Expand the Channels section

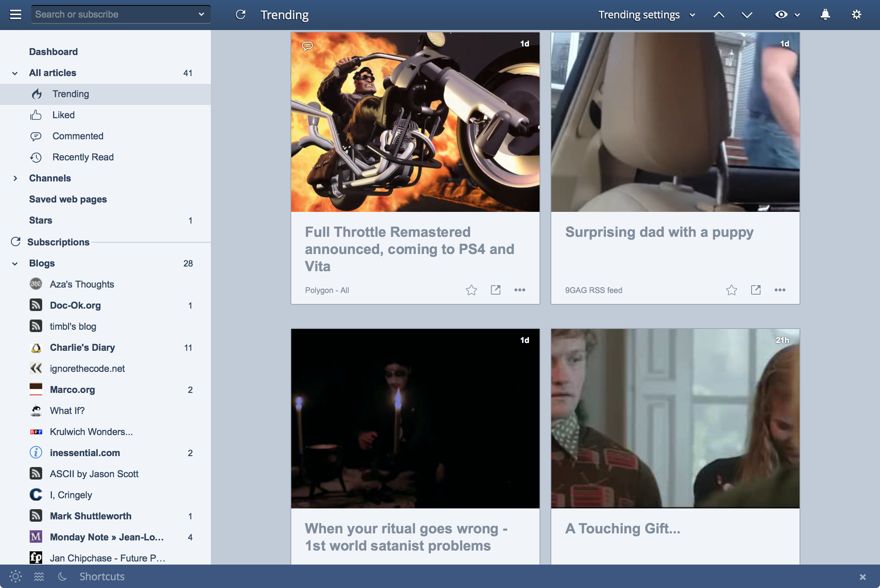tap(15, 178)
